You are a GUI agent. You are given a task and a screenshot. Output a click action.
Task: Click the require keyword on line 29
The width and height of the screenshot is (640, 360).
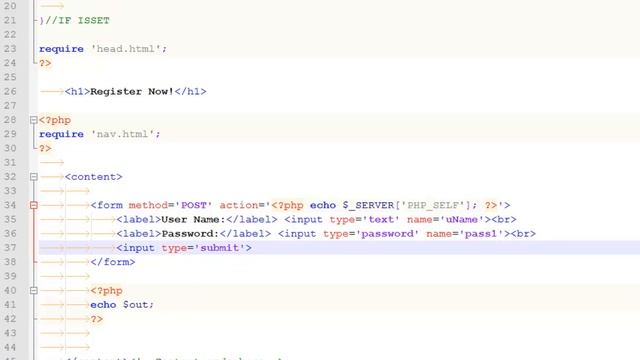(x=61, y=134)
